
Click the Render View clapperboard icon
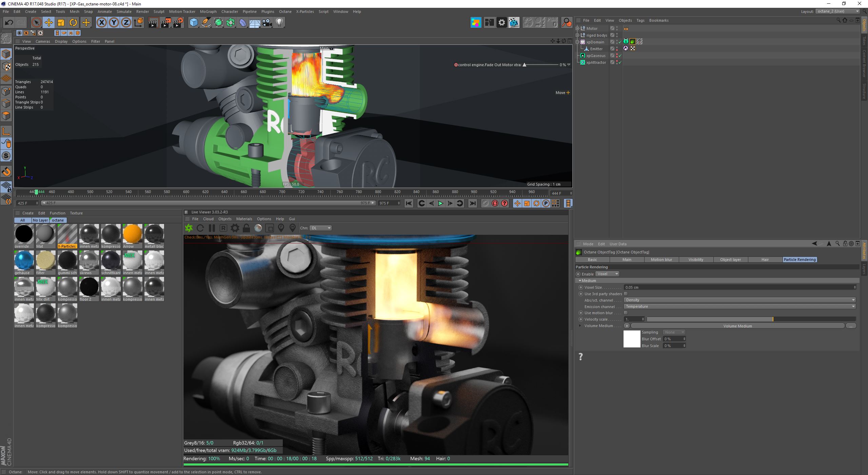[x=153, y=23]
